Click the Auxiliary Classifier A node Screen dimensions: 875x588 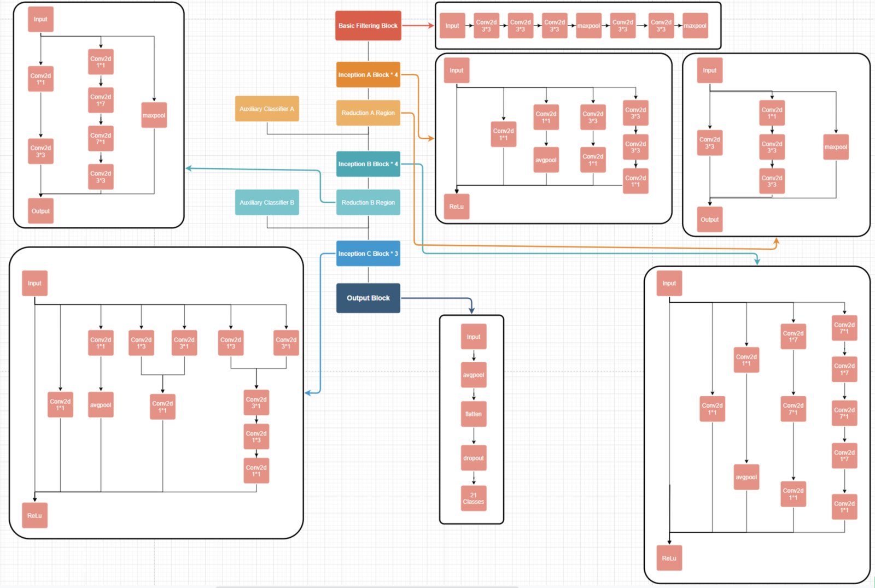coord(267,109)
